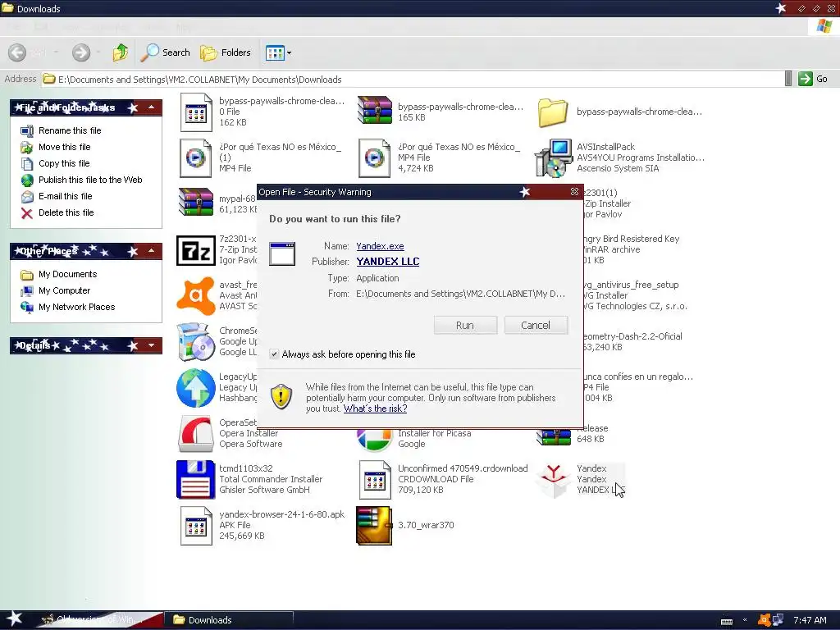Select bypass-paywalls 165 KB RAR archive icon
Image resolution: width=840 pixels, height=630 pixels.
tap(374, 109)
